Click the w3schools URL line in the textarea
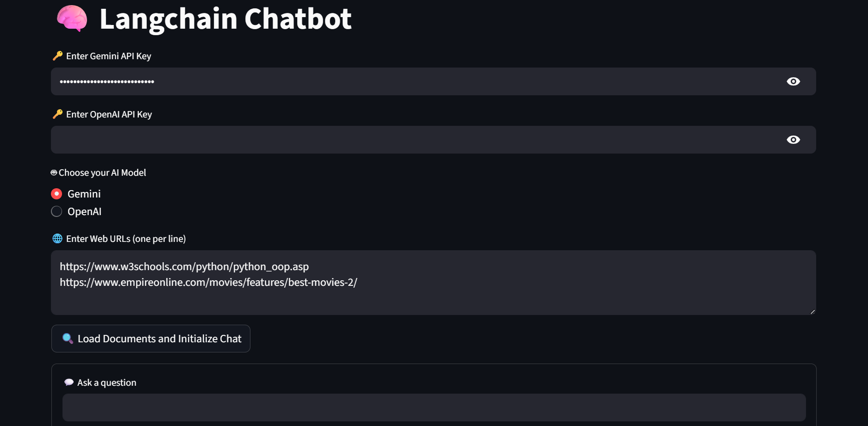 [184, 267]
